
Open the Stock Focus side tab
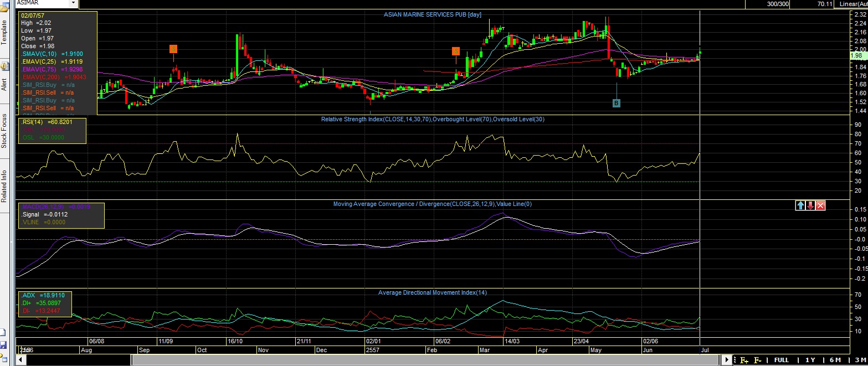coord(4,131)
